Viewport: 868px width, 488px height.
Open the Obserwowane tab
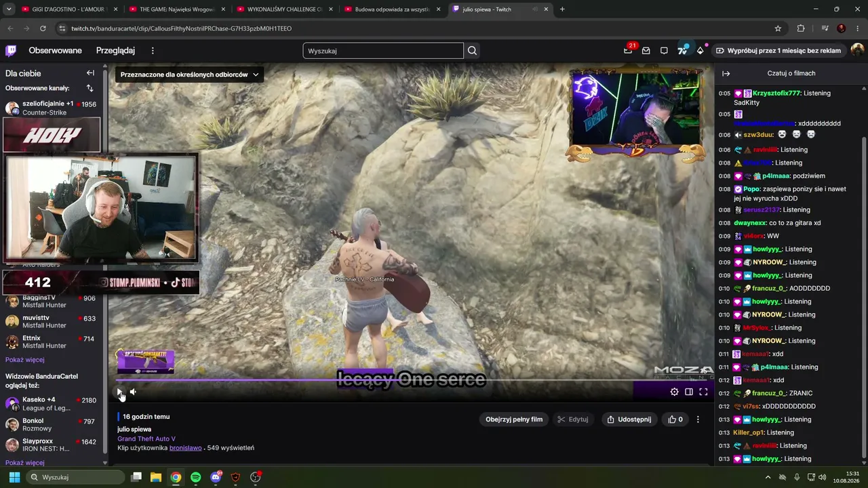click(55, 51)
